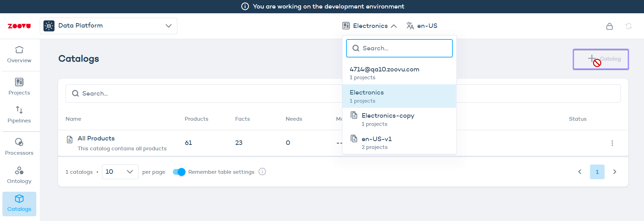Click magnifier icon in catalogs search
644x221 pixels.
click(x=75, y=93)
